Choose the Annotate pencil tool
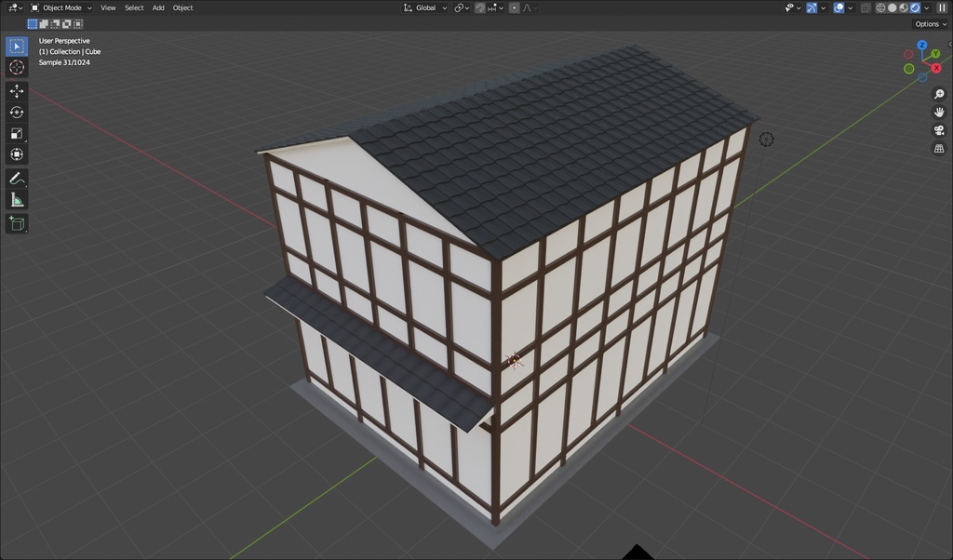 pos(17,179)
